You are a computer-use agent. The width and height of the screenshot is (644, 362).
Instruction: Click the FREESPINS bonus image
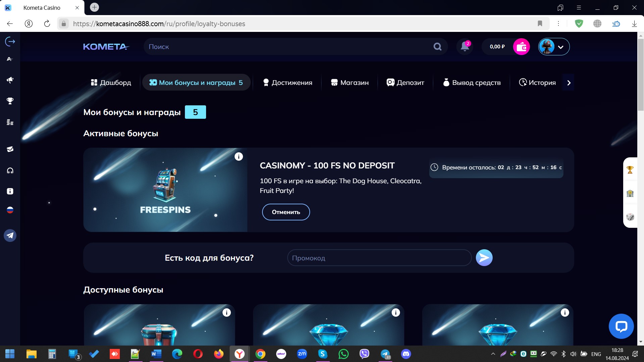click(x=165, y=190)
